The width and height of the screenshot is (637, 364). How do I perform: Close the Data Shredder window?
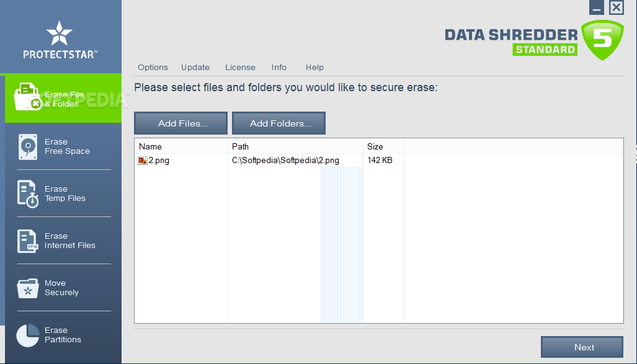tap(617, 7)
